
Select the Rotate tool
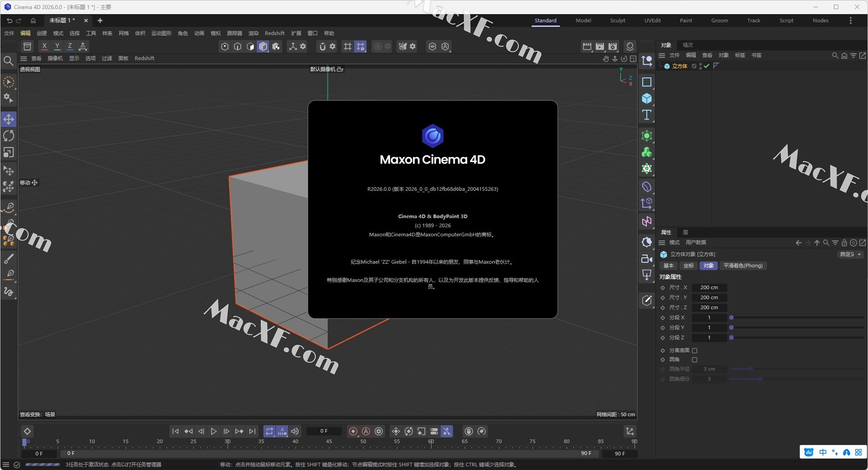click(9, 136)
